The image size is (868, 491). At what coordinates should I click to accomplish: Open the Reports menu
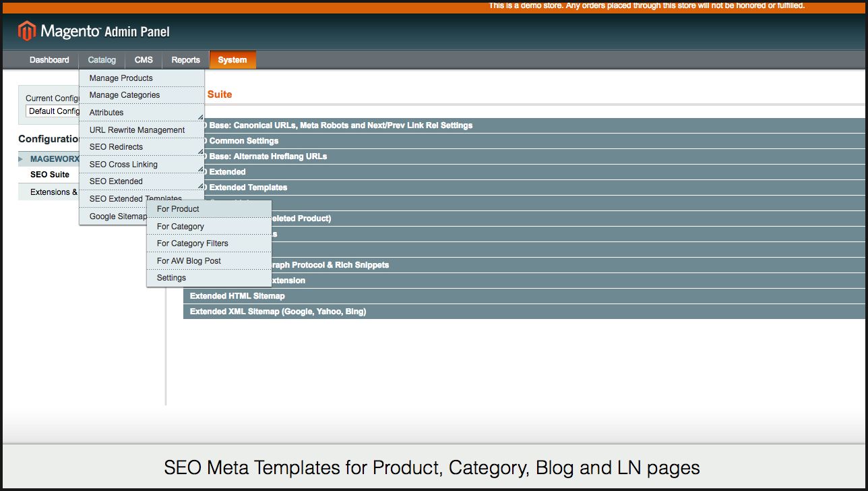click(x=185, y=60)
